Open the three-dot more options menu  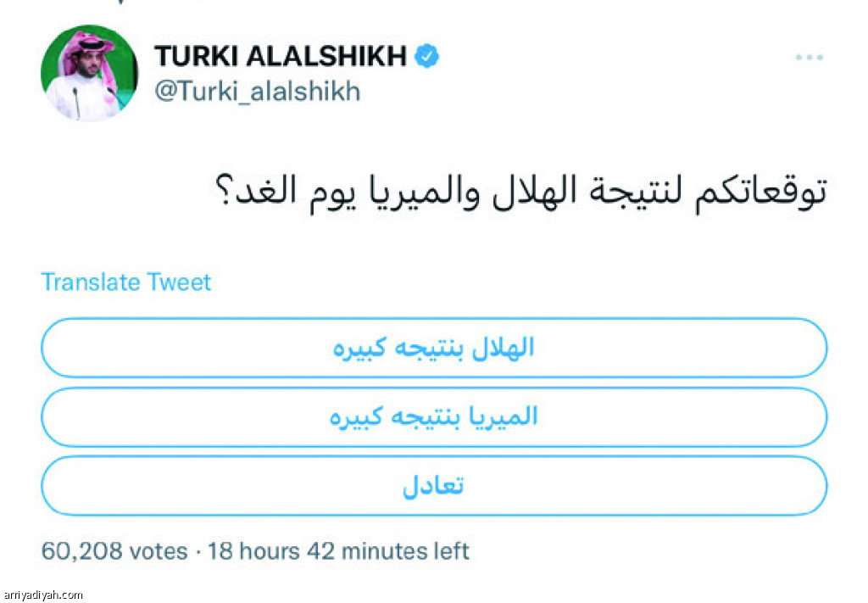point(809,57)
